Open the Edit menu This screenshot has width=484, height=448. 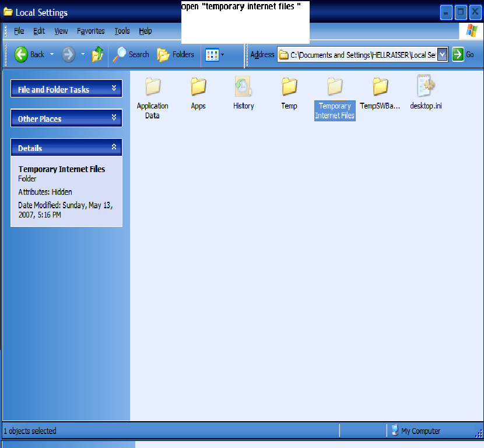coord(39,31)
